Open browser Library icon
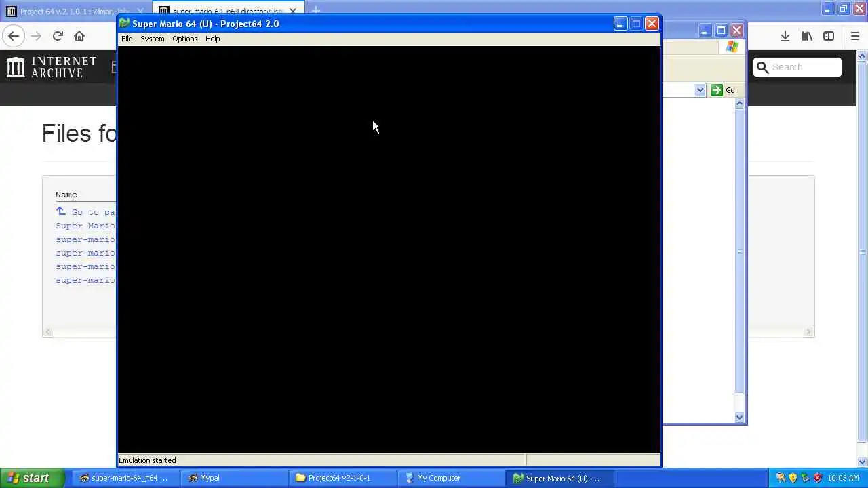This screenshot has width=868, height=488. (807, 36)
